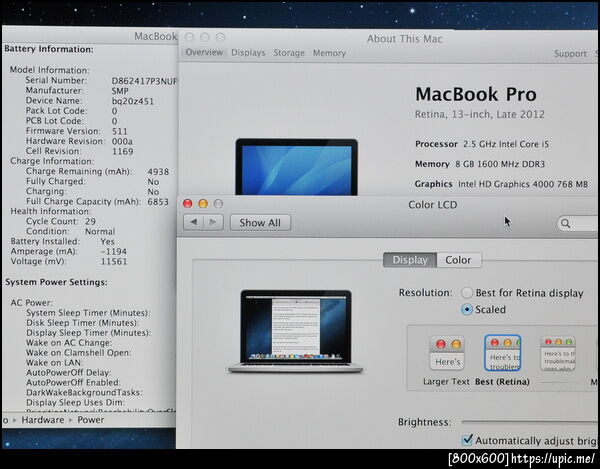Switch to the Storage tab
The width and height of the screenshot is (600, 469).
click(x=289, y=53)
